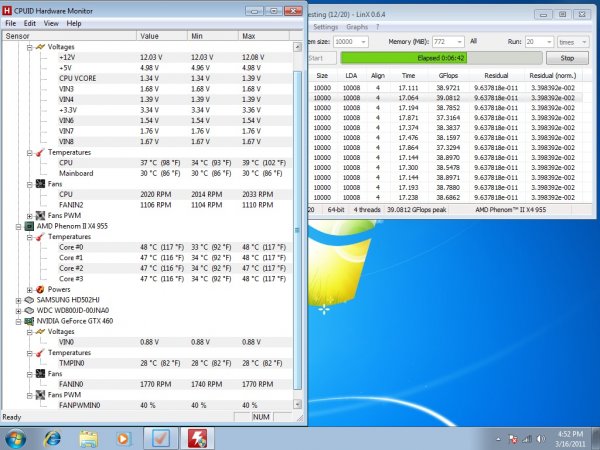This screenshot has height=450, width=600.
Task: Collapse the motherboard Fans node
Action: pos(29,184)
